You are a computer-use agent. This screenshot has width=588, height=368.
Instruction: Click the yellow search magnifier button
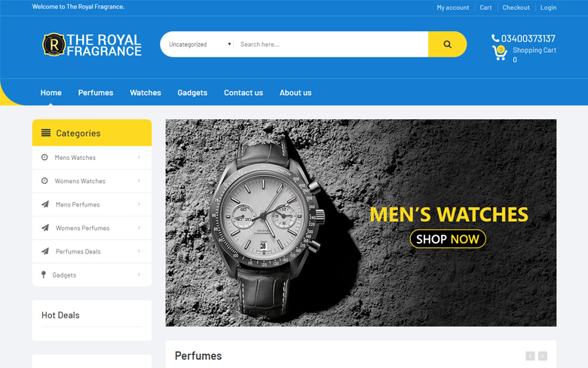click(x=447, y=44)
